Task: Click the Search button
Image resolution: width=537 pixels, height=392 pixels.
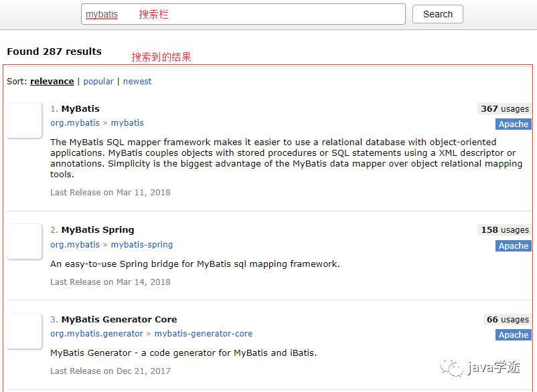Action: click(437, 14)
